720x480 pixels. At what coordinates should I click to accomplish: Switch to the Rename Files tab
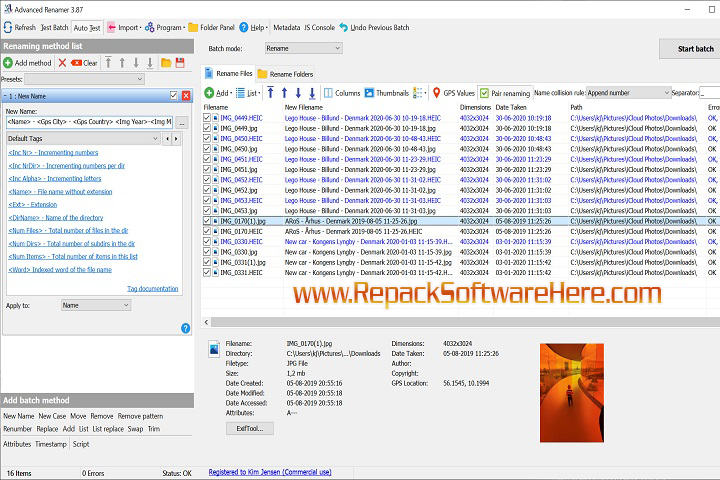coord(228,73)
